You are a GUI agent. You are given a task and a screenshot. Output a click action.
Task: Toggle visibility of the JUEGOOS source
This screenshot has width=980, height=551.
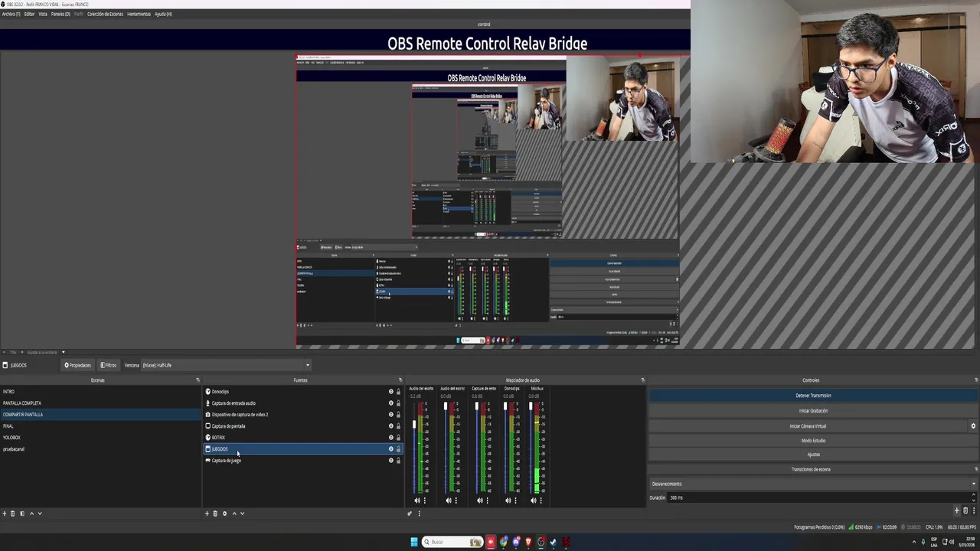390,449
